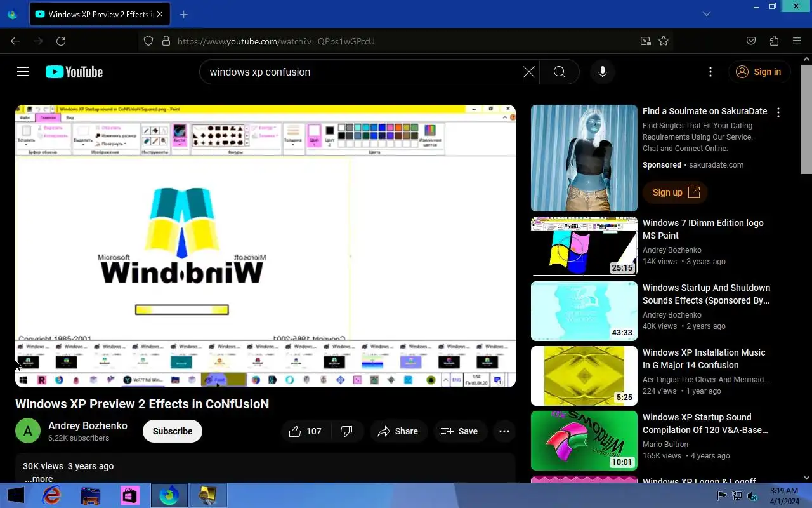Reload the page with the refresh icon
Image resolution: width=812 pixels, height=508 pixels.
61,41
